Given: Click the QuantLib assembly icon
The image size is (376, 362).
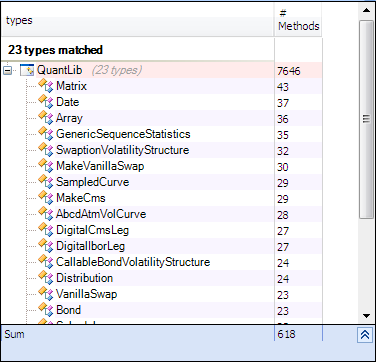Looking at the screenshot, I should (x=27, y=70).
